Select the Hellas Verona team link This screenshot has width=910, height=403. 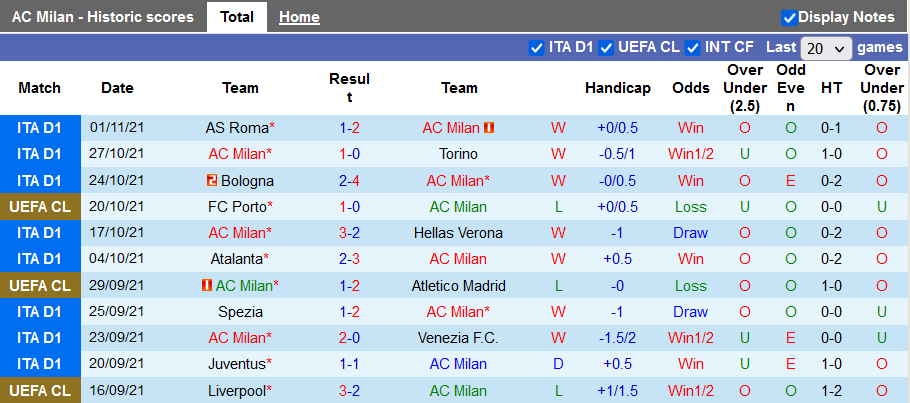[458, 233]
